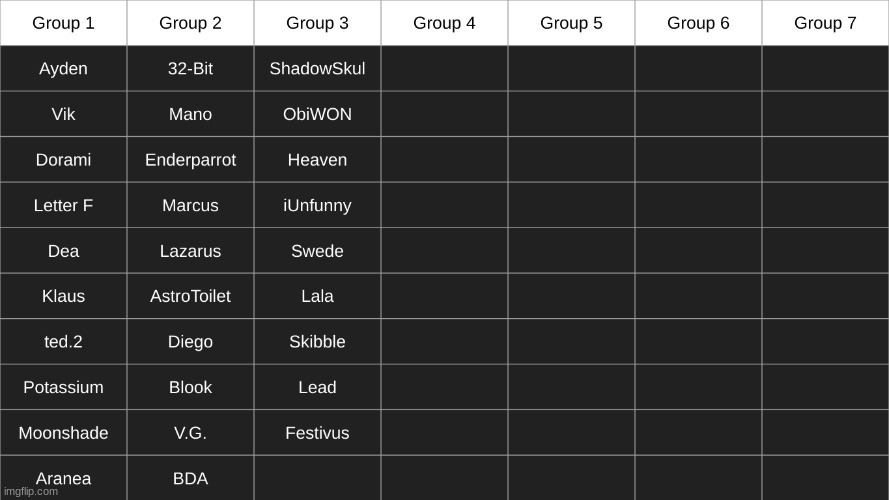
Task: Click the imgflip.com watermark
Action: tap(31, 492)
